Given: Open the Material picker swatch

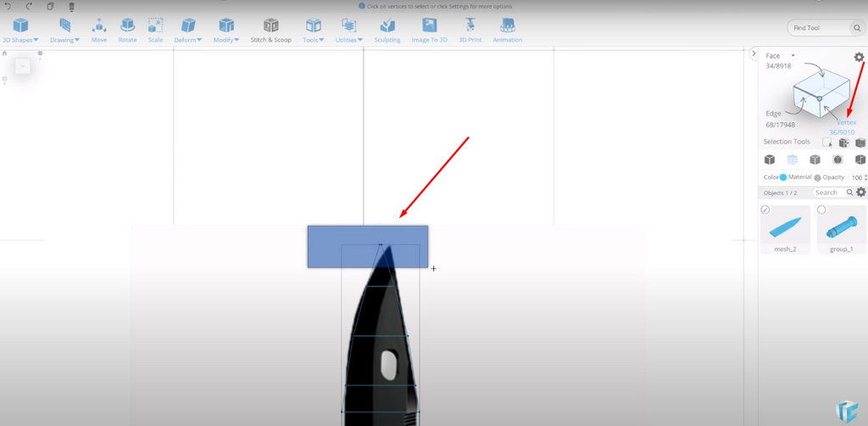Looking at the screenshot, I should (818, 178).
